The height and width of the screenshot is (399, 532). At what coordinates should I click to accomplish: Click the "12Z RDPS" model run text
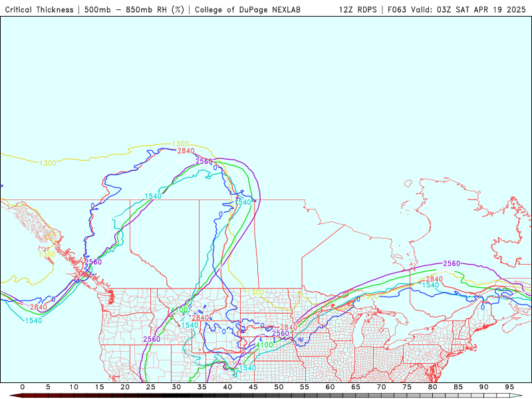pos(358,9)
